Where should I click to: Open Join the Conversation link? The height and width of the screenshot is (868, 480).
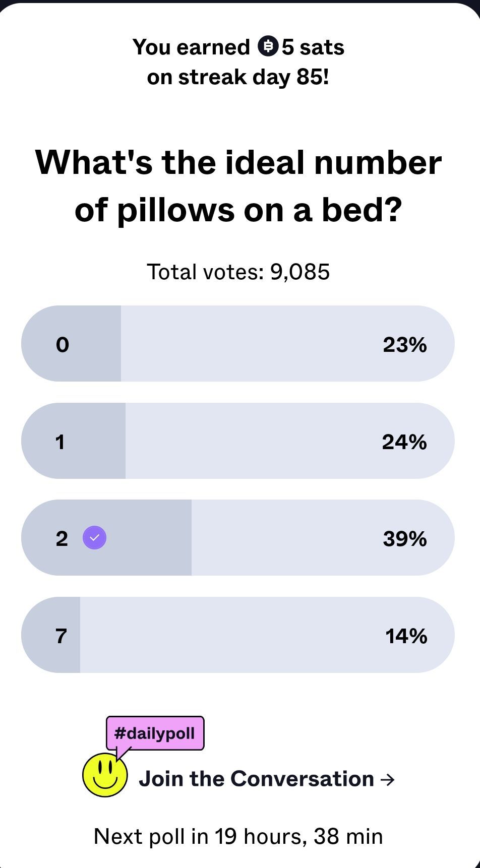coord(256,779)
